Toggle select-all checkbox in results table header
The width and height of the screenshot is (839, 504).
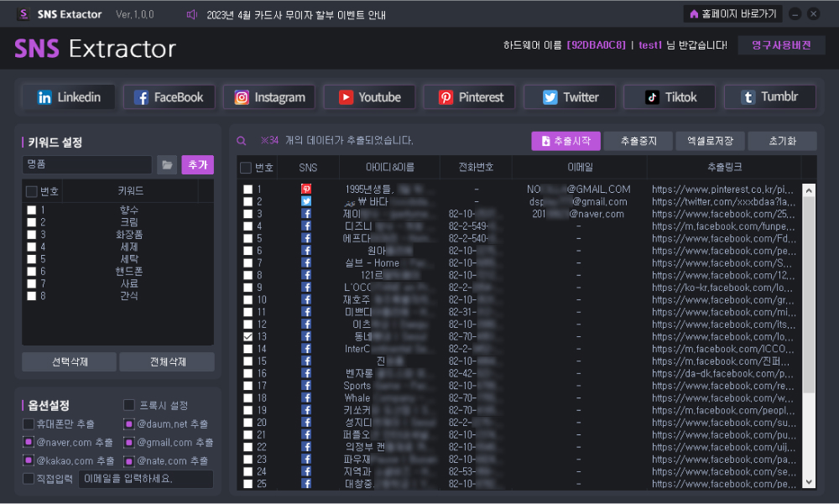click(246, 168)
